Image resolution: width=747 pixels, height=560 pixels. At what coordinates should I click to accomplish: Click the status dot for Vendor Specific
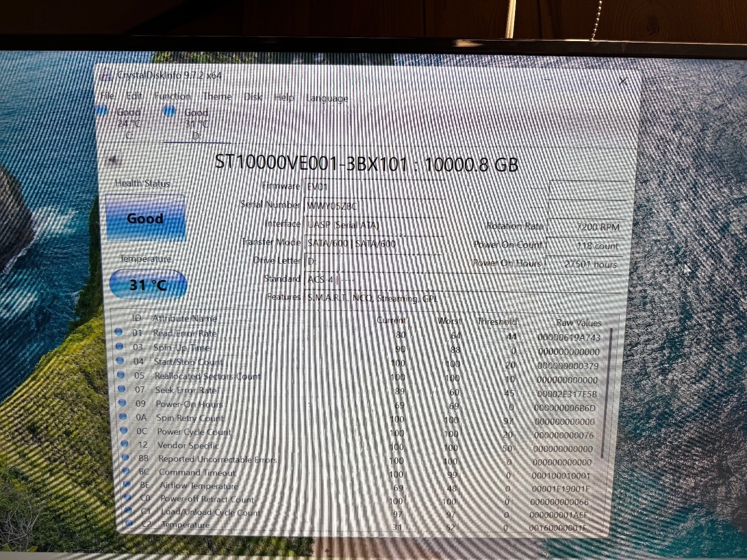pos(125,443)
